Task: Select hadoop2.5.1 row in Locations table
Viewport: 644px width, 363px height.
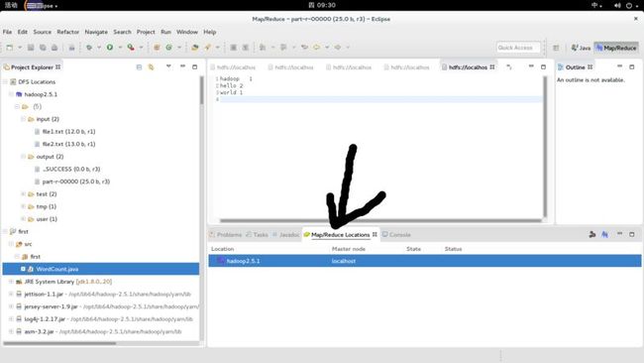Action: pos(425,261)
